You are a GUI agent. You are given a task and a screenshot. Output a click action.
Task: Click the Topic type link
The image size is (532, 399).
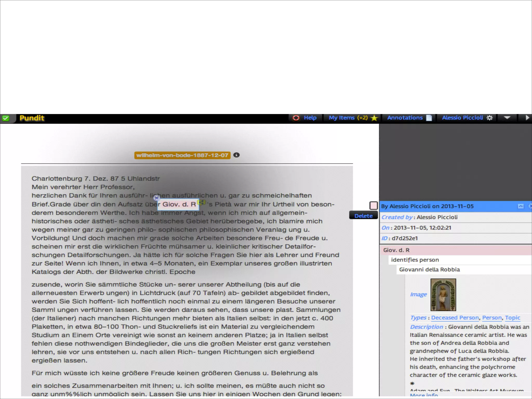click(513, 318)
